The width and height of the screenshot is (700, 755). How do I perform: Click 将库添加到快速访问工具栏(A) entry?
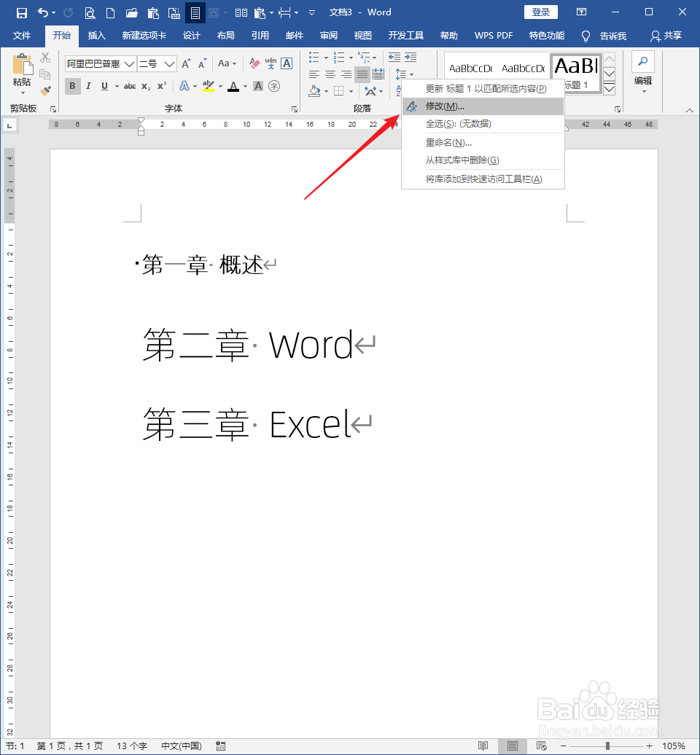(x=483, y=179)
